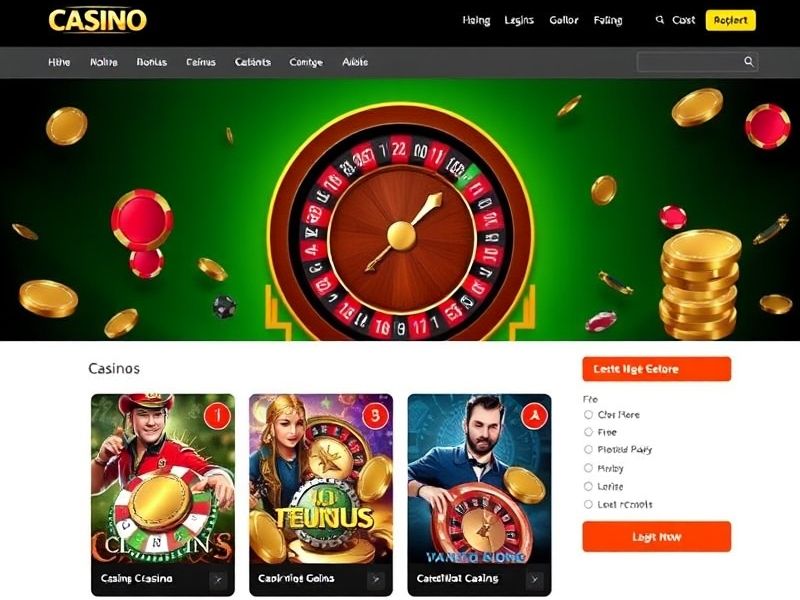Click the gold roulette pointer at the wheel center
This screenshot has height=600, width=800.
coord(402,234)
